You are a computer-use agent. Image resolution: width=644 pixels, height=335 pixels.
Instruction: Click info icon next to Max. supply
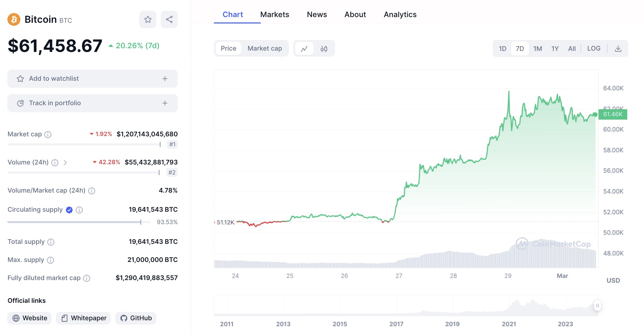51,260
